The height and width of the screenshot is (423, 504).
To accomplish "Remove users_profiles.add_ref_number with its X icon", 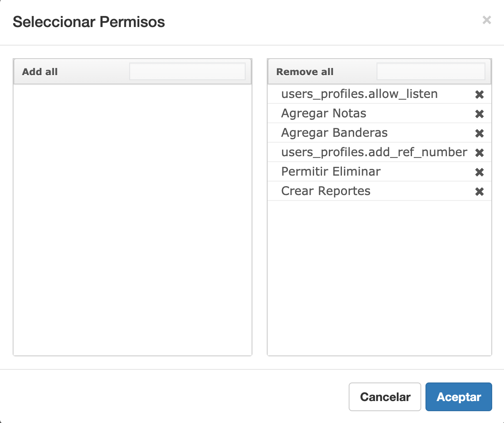I will pyautogui.click(x=479, y=153).
